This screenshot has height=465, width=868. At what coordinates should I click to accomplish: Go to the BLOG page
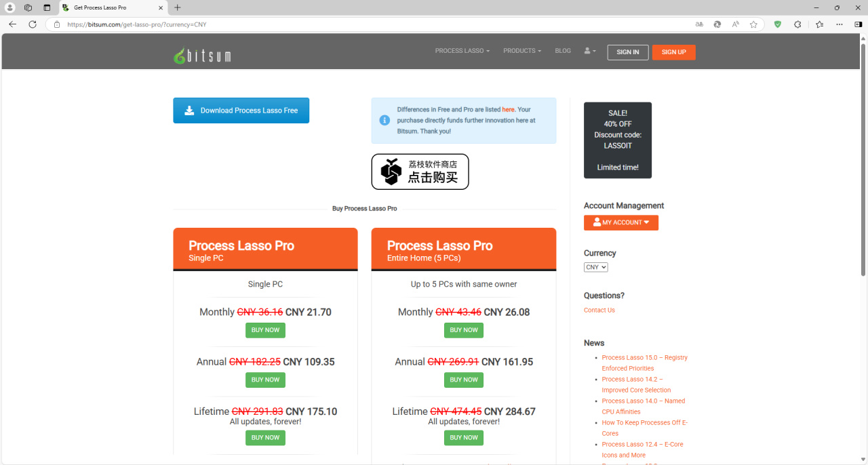(x=563, y=51)
